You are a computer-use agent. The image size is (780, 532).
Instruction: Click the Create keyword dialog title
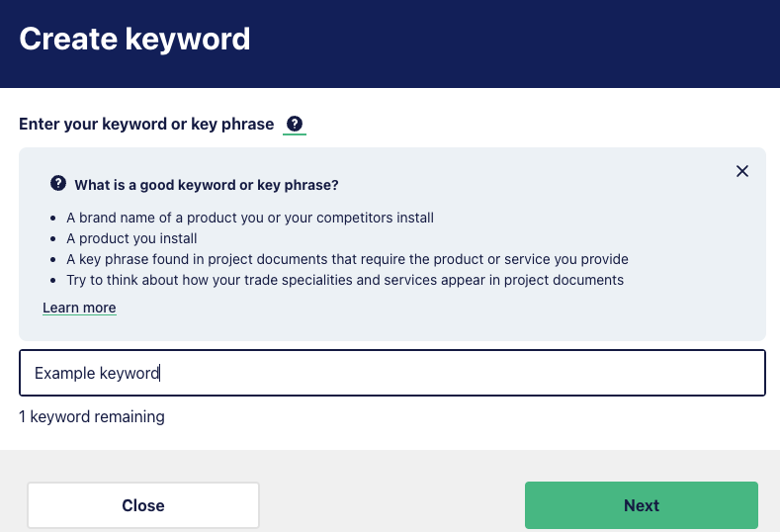point(134,39)
